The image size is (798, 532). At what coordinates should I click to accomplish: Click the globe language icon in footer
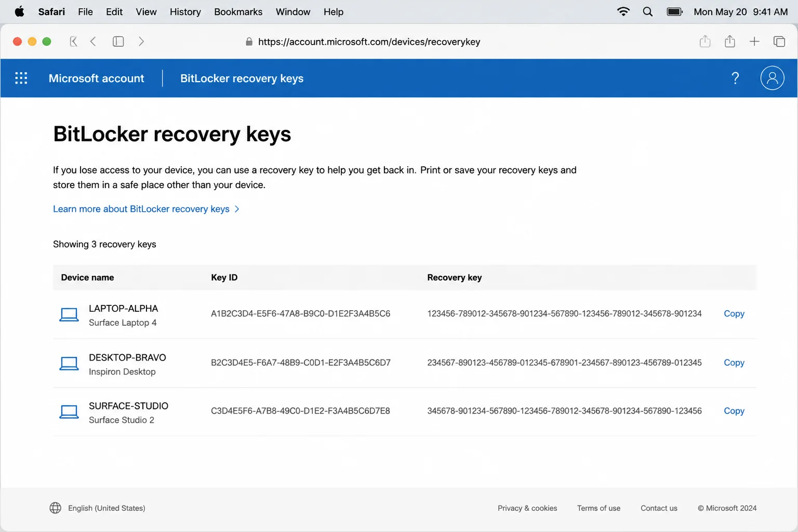[x=56, y=508]
